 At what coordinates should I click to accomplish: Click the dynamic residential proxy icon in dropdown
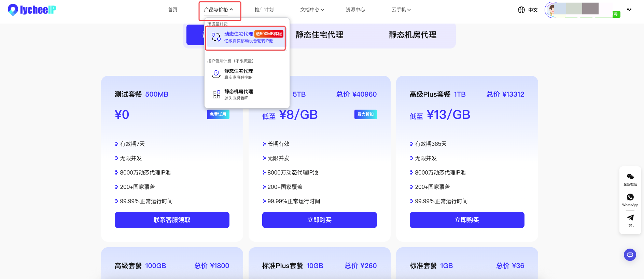click(216, 37)
